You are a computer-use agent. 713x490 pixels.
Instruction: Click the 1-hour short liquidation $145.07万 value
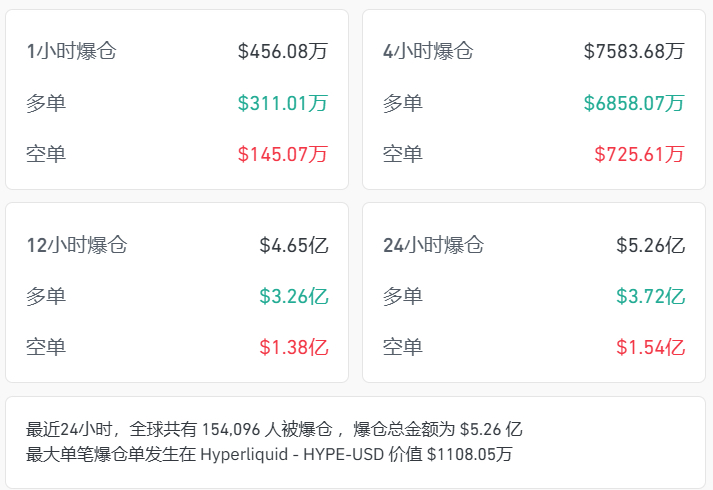283,155
